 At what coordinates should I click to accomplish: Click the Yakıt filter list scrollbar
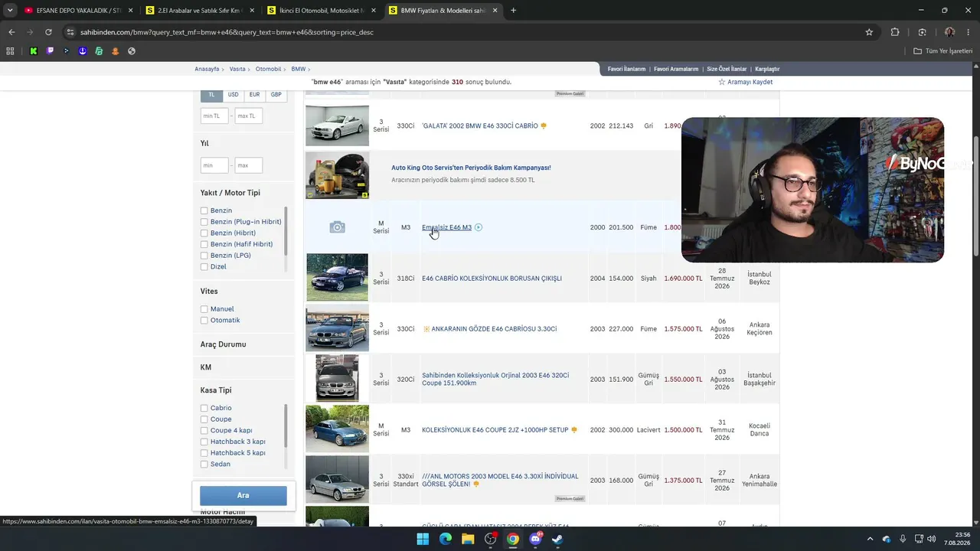pos(286,230)
